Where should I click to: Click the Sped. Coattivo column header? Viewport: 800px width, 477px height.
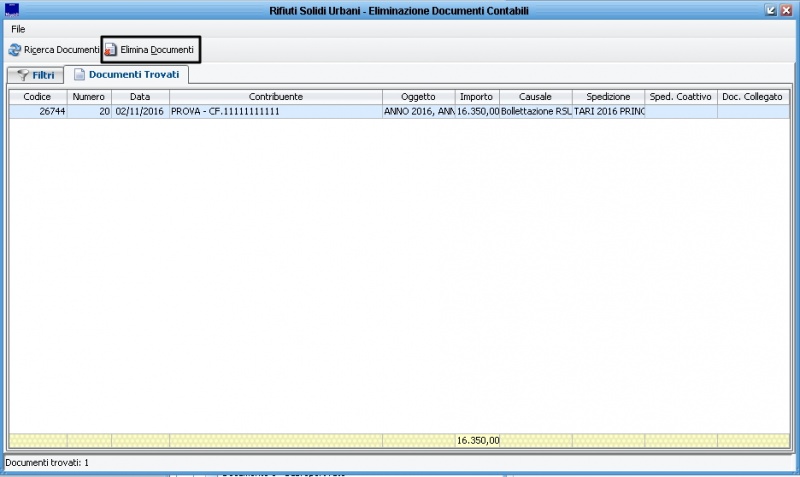[x=680, y=97]
